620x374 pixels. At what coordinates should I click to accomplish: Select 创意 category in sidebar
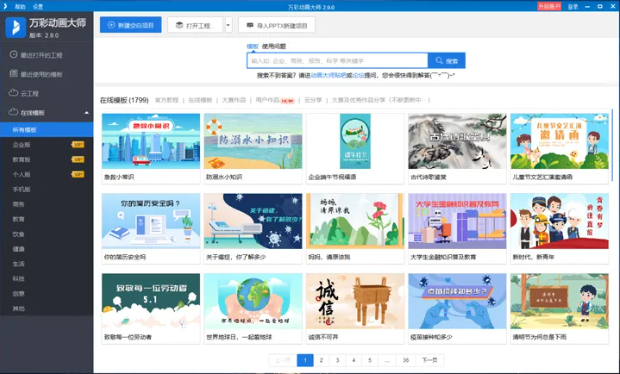[x=18, y=294]
